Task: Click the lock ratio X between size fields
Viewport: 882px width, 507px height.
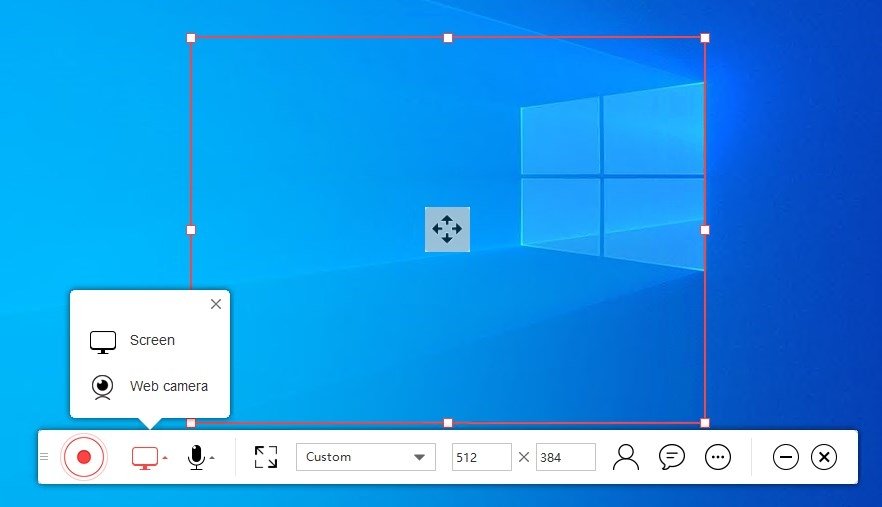Action: point(524,457)
